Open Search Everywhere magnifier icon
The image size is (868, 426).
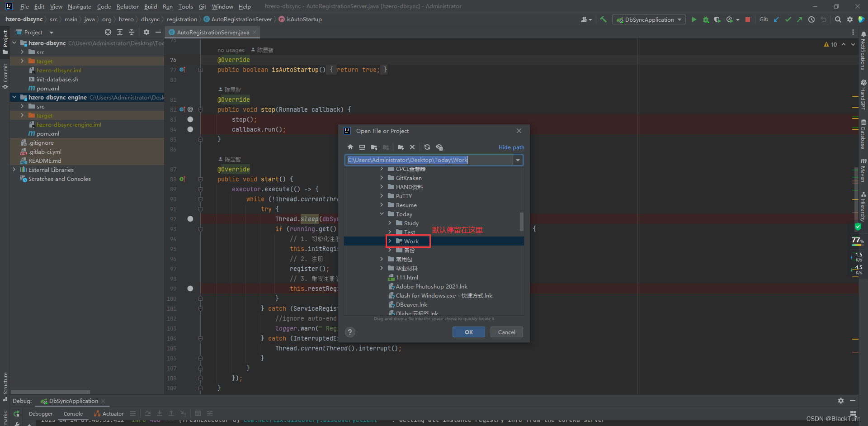tap(838, 19)
